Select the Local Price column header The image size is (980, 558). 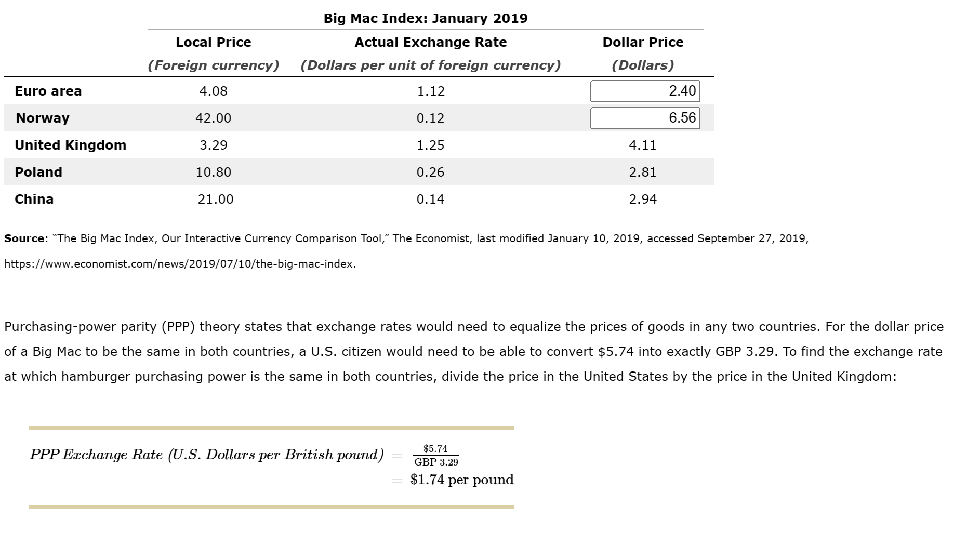213,42
